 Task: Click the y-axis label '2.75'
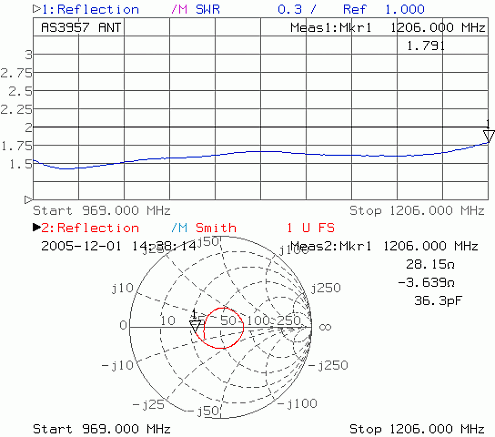click(x=17, y=73)
